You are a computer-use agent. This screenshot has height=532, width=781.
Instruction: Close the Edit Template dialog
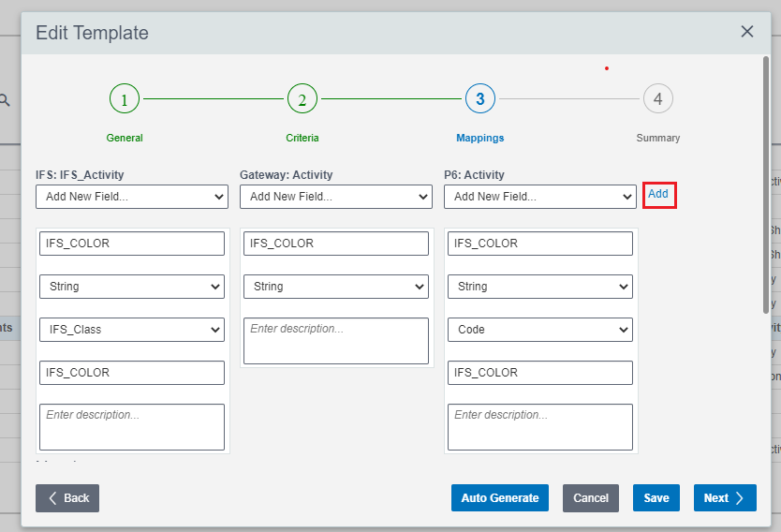click(746, 32)
